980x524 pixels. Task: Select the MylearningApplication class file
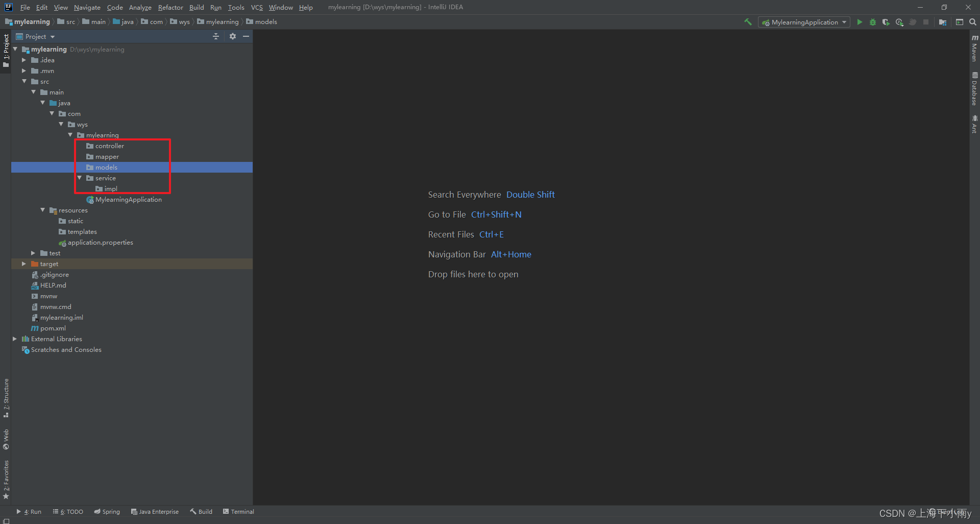click(124, 200)
